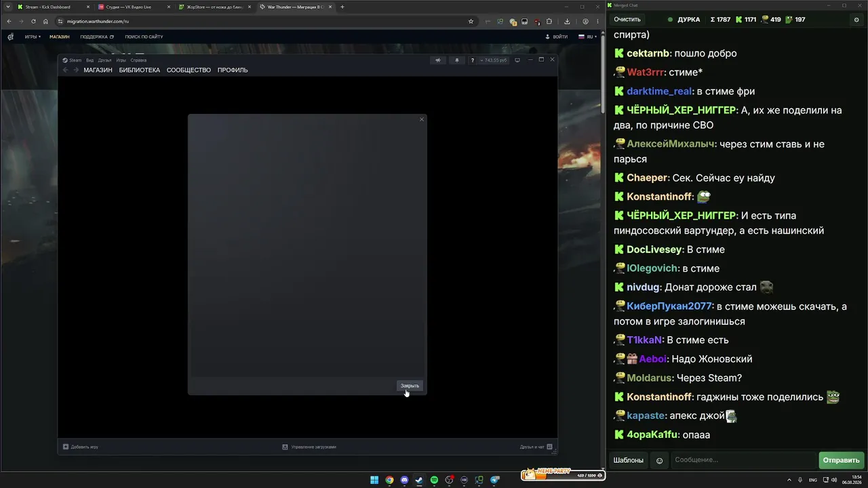Click ВОЙТИ login link
Screen dimensions: 868x488
tap(557, 37)
